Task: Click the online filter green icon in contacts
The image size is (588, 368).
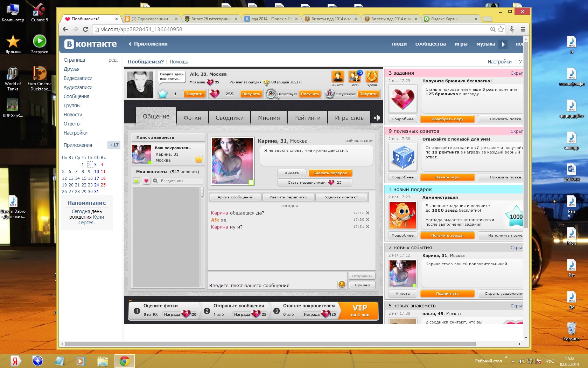Action: pos(136,181)
